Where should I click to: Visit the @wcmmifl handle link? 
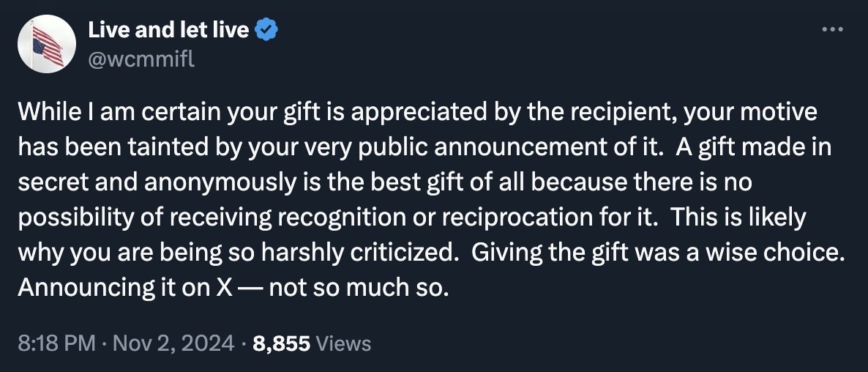(x=141, y=59)
